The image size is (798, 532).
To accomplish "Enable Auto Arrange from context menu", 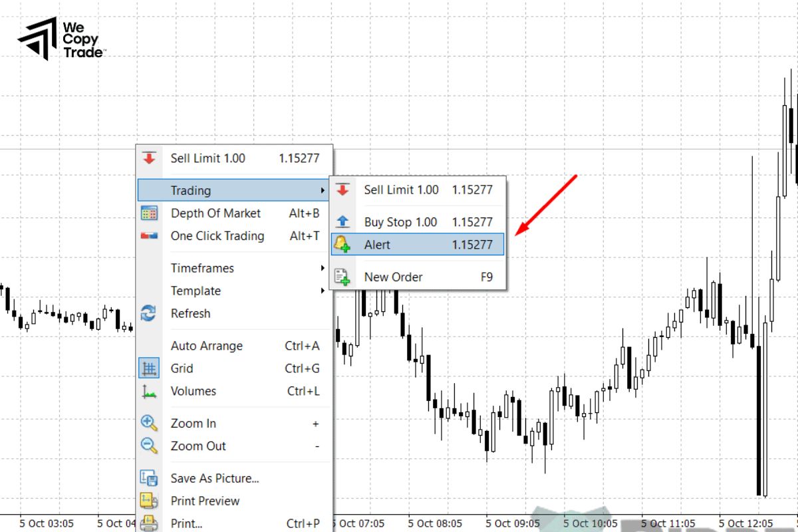I will tap(206, 346).
